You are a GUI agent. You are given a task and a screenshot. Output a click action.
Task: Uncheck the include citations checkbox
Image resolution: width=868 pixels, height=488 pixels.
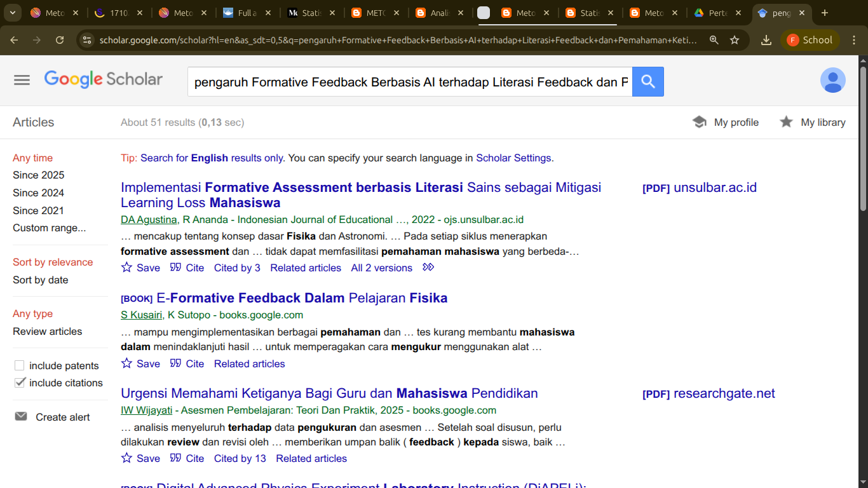pos(20,383)
